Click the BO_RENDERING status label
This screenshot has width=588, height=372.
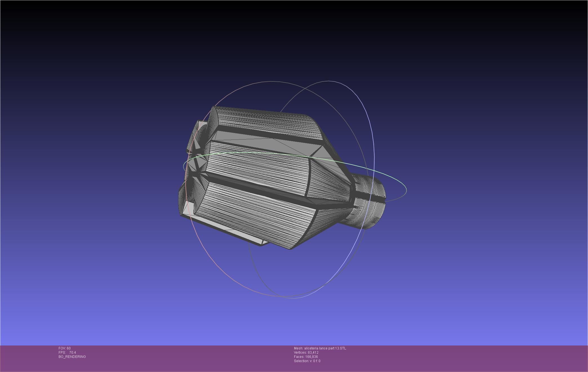pyautogui.click(x=72, y=357)
